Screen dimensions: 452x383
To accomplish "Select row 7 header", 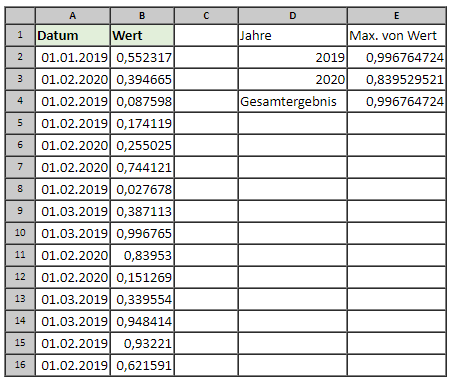I will [20, 167].
